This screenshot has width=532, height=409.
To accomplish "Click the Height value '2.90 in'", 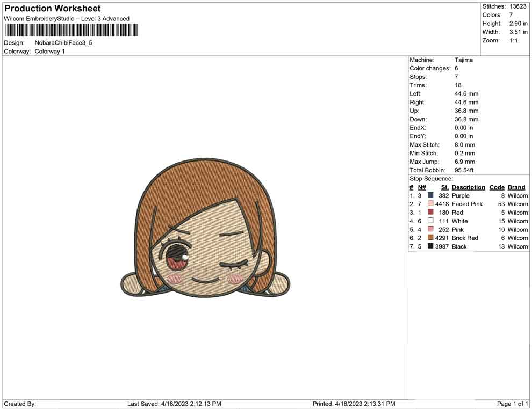I will click(519, 24).
